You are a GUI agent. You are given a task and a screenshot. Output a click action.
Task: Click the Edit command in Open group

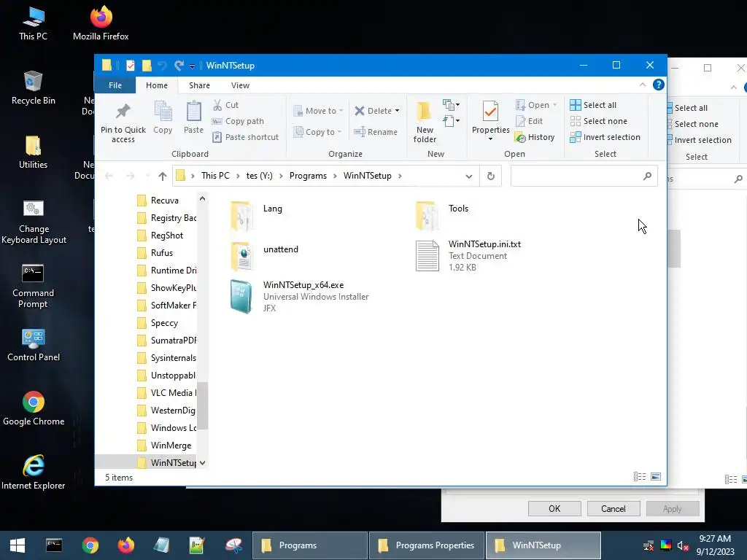(x=530, y=121)
